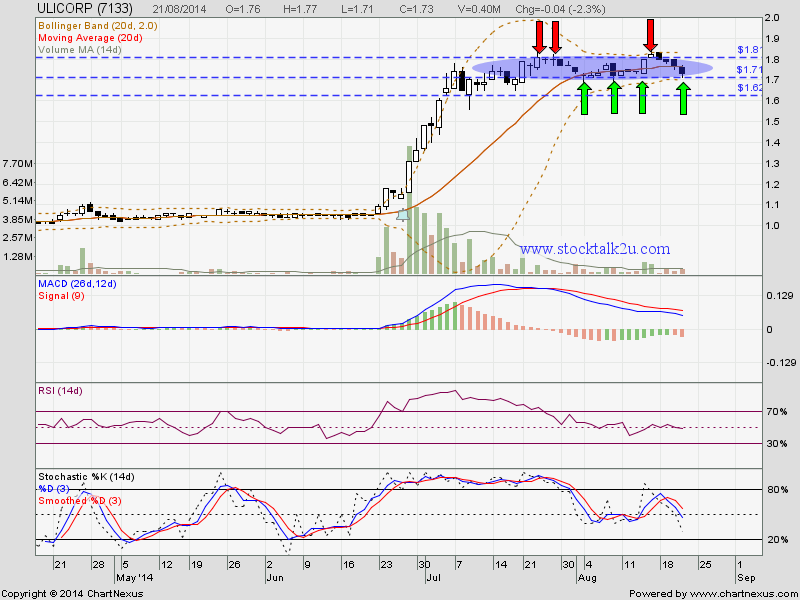This screenshot has width=800, height=600.
Task: Click the 70% RSI level label
Action: click(x=777, y=412)
